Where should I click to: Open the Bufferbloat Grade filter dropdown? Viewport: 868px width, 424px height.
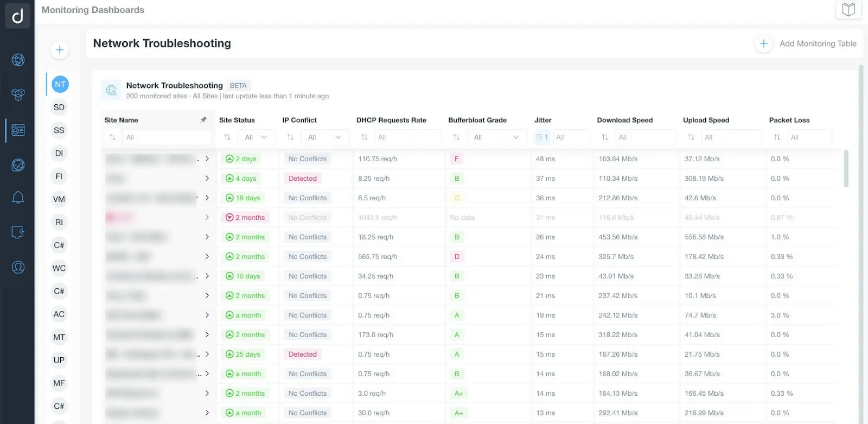tap(496, 137)
